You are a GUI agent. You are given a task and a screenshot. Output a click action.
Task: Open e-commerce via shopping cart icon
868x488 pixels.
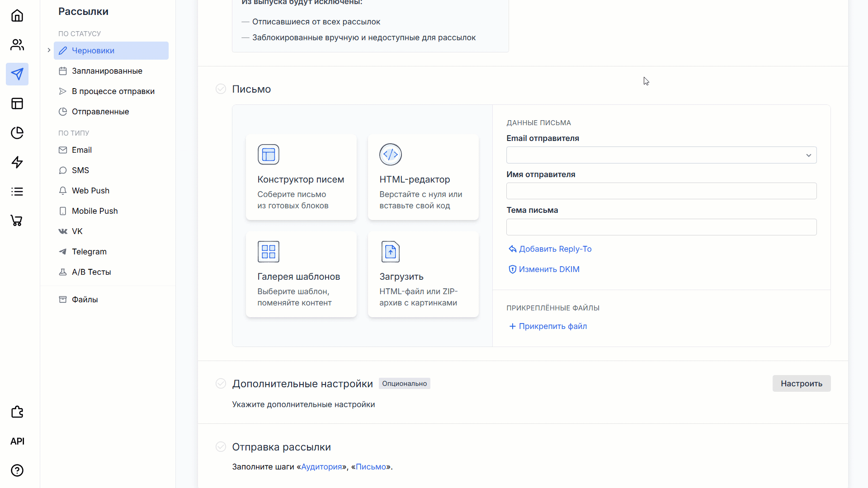pos(17,221)
